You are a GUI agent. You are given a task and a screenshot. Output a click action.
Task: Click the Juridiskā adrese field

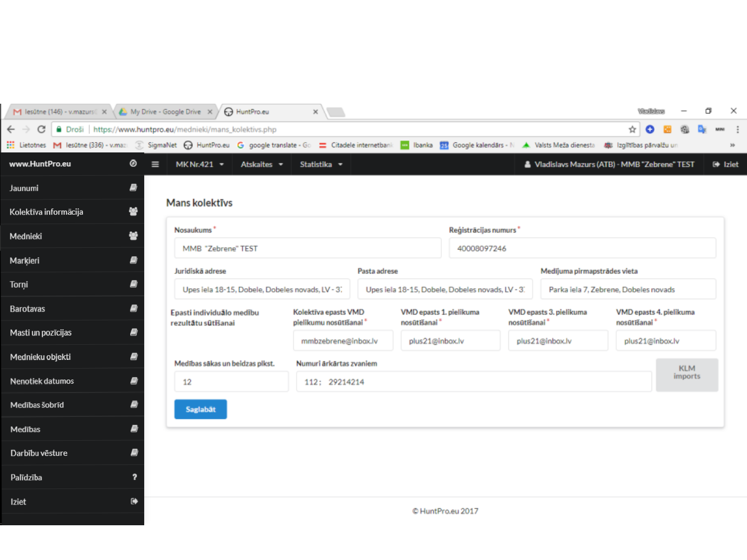pos(262,289)
